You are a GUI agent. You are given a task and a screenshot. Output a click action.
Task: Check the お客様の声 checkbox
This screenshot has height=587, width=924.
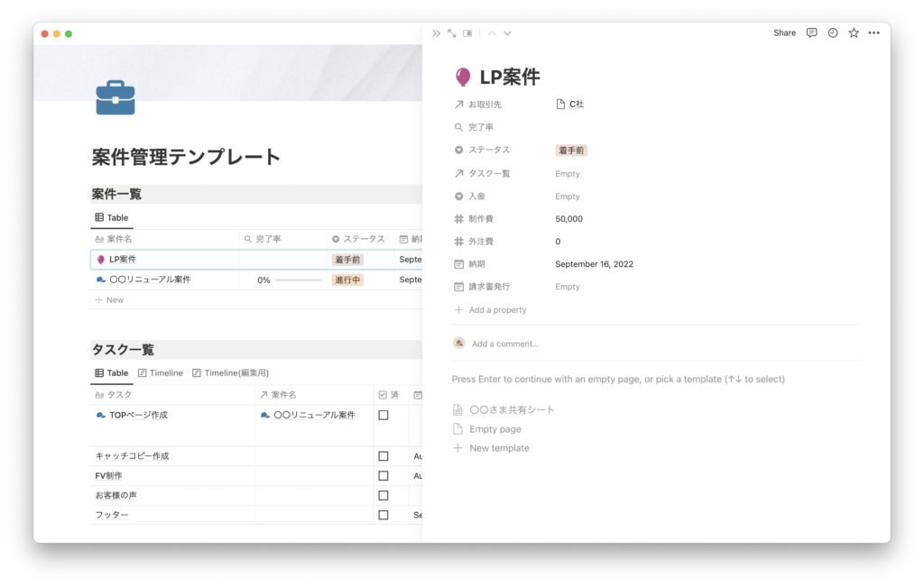point(383,495)
